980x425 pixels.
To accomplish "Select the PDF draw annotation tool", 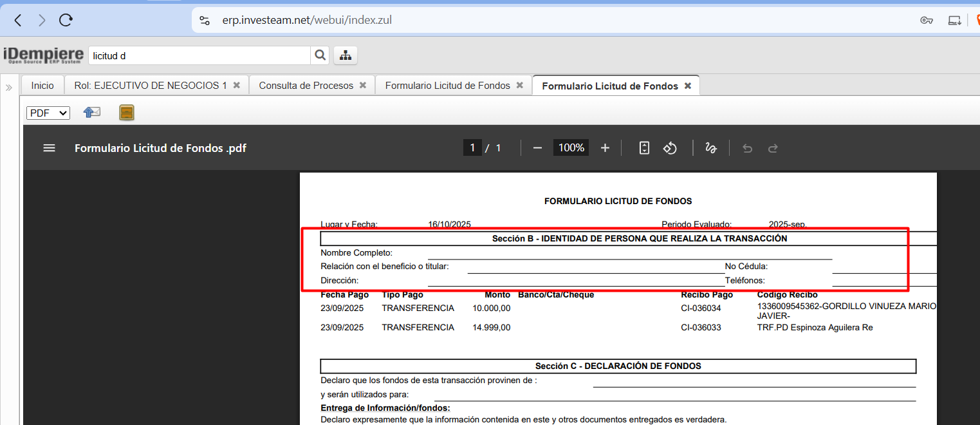I will (711, 148).
